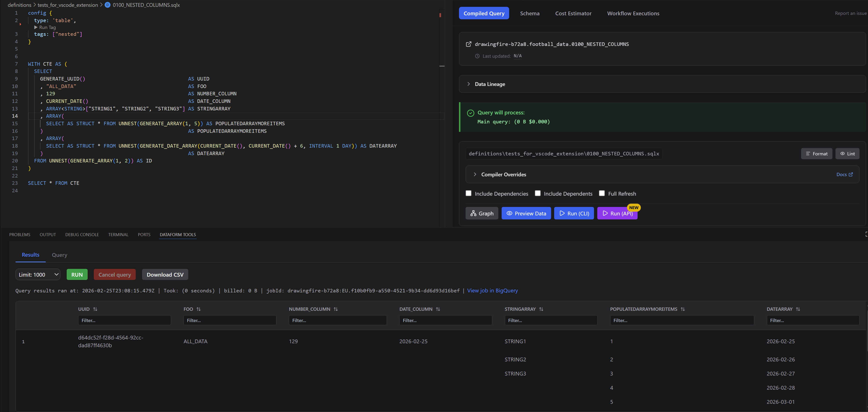Check the Full Refresh option
This screenshot has width=868, height=412.
pos(602,193)
